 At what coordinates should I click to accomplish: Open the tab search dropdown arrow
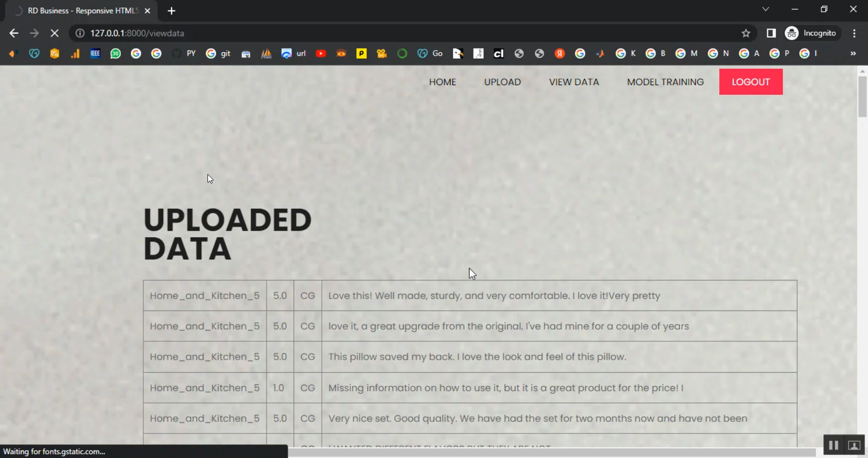(x=765, y=9)
